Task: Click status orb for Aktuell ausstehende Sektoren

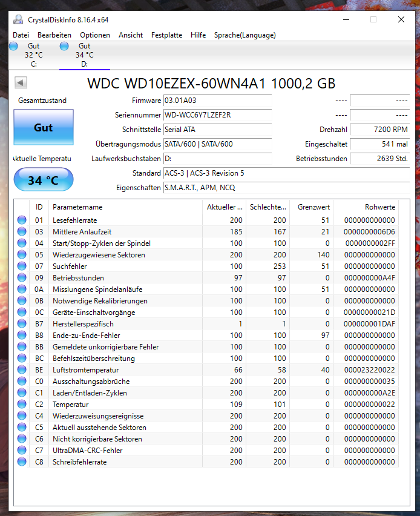Action: point(22,427)
